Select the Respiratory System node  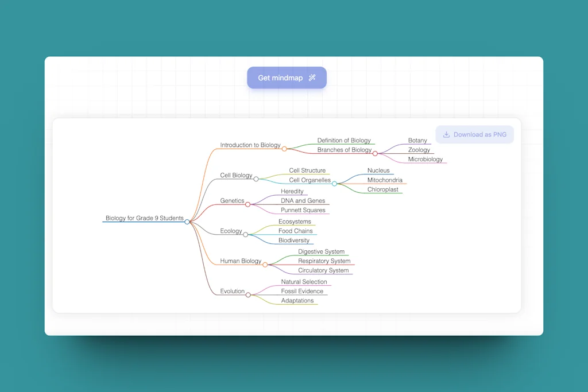(324, 261)
